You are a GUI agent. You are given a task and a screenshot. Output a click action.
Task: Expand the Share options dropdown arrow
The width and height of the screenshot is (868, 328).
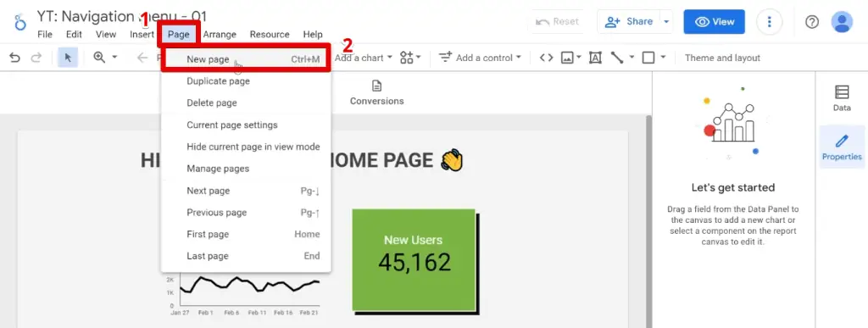(666, 22)
